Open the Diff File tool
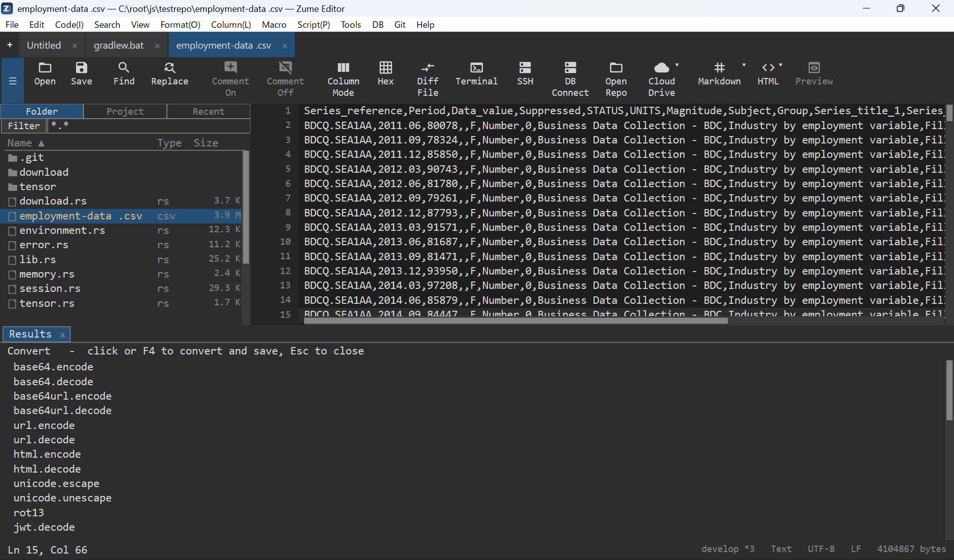 coord(427,79)
